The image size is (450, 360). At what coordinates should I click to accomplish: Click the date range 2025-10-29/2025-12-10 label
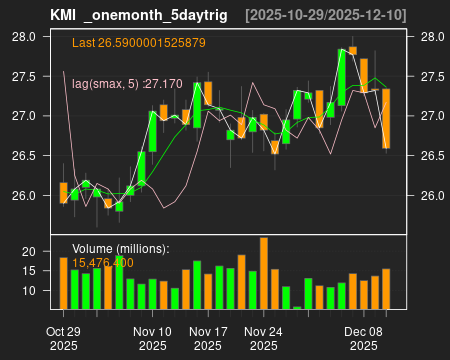(x=326, y=15)
